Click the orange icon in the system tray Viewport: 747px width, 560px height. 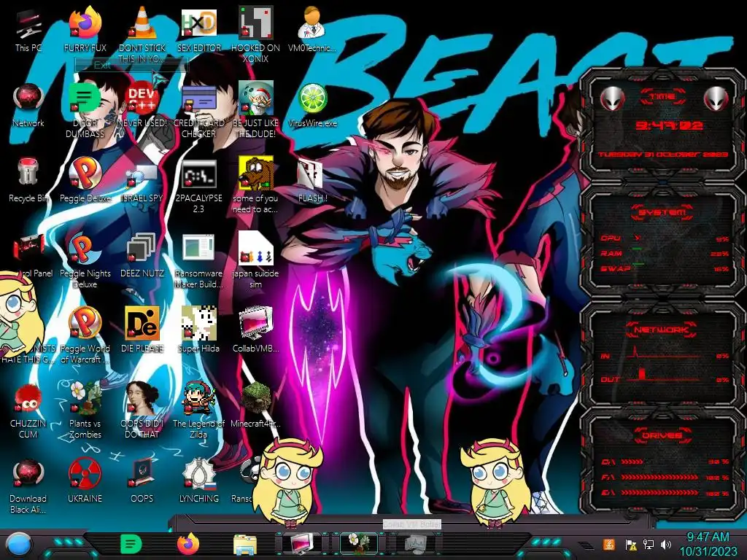coord(609,544)
